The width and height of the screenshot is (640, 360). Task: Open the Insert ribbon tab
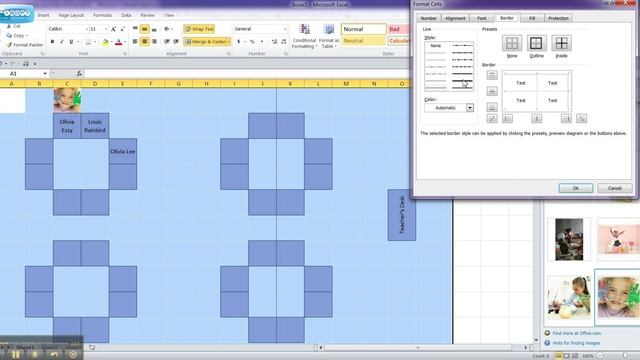43,15
